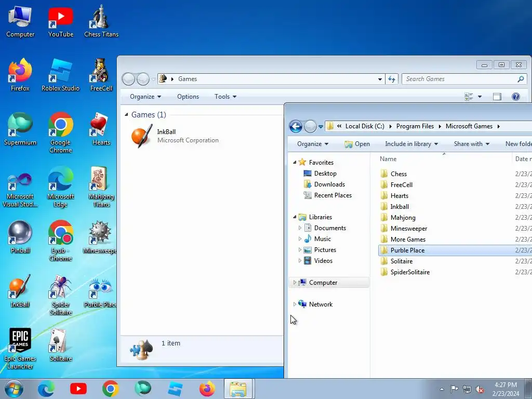Screen dimensions: 532x399
Task: Select the Epic Games Launcher desktop icon
Action: click(20, 349)
